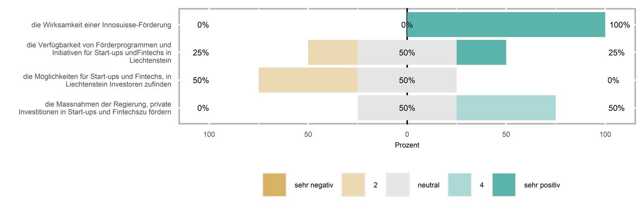Click the 100% label right of Innosuisse bar
This screenshot has height=213, width=644.
tap(620, 25)
